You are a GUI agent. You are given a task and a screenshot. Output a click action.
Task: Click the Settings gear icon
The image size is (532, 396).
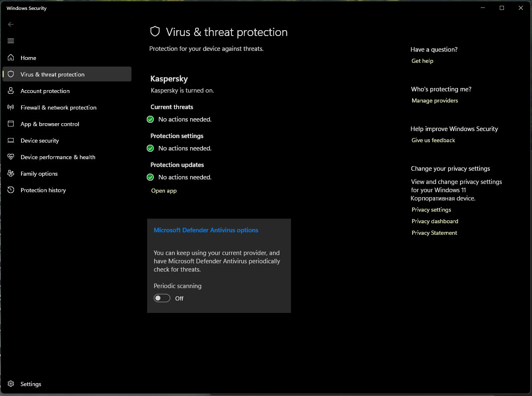click(x=11, y=384)
